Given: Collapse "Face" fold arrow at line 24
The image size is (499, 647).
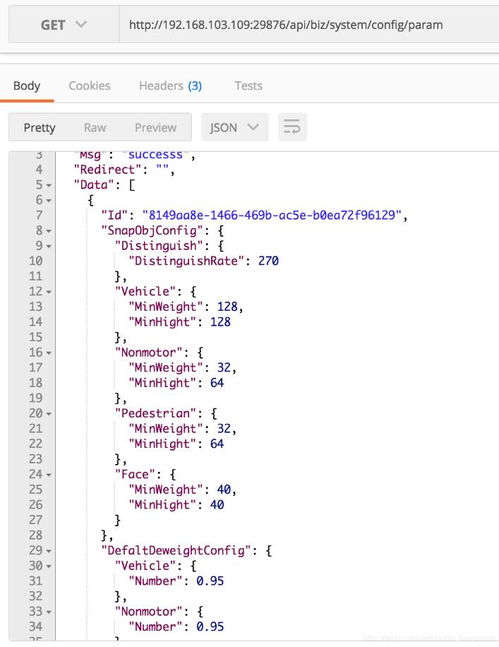Looking at the screenshot, I should click(49, 475).
